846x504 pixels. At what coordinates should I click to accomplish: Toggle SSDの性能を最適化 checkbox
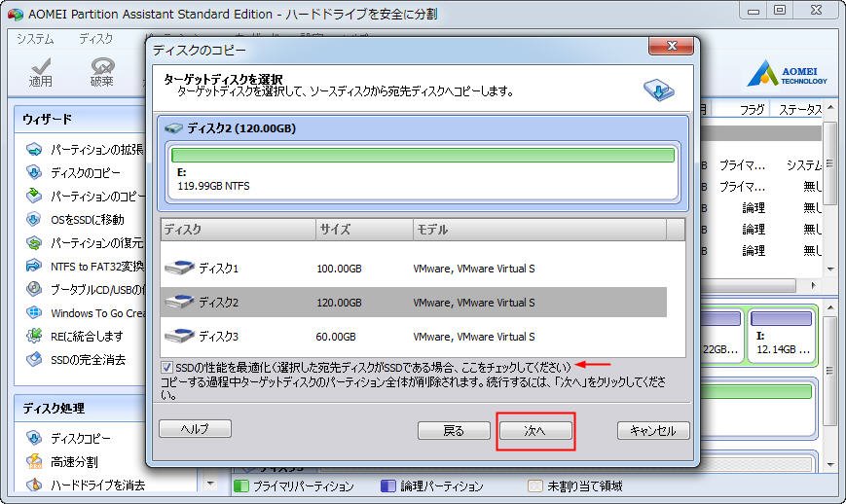click(x=166, y=368)
